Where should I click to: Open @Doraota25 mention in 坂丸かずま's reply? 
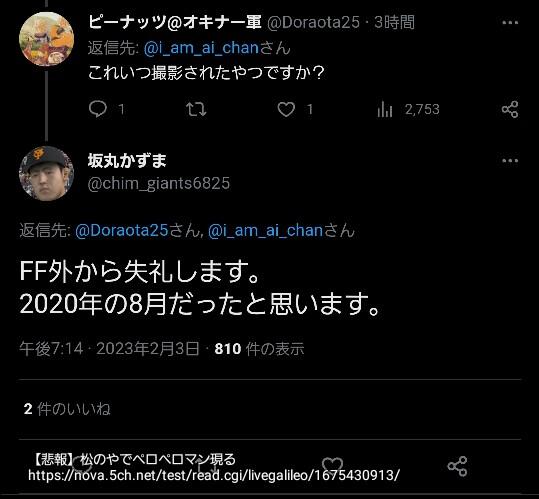(x=122, y=230)
